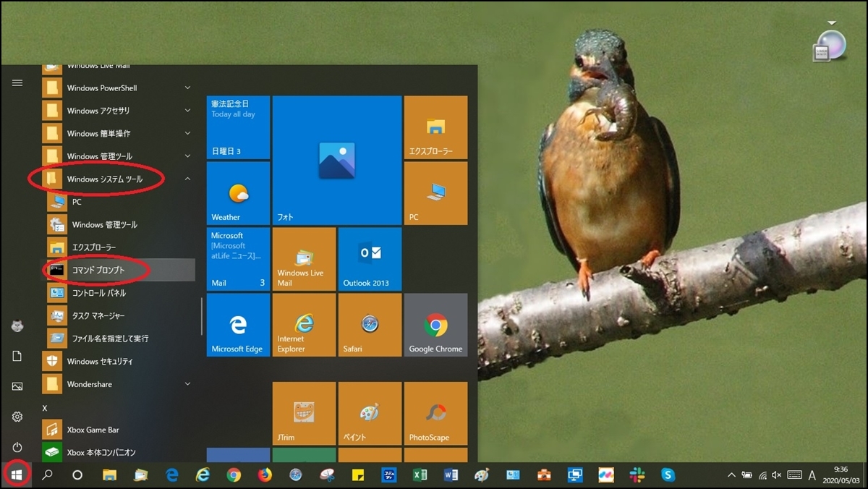Open コントロール パネル from the list
Screen dimensions: 868x489
tap(98, 293)
